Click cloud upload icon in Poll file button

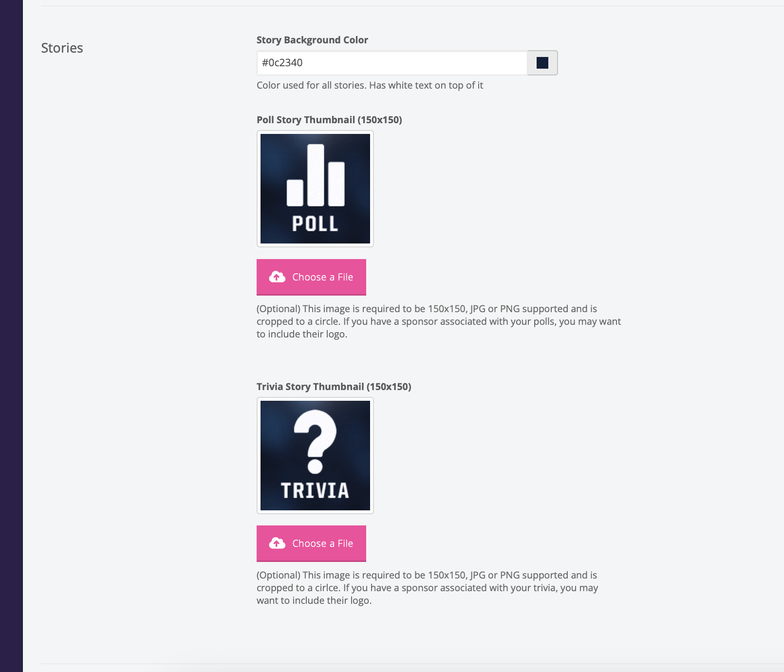[x=277, y=277]
